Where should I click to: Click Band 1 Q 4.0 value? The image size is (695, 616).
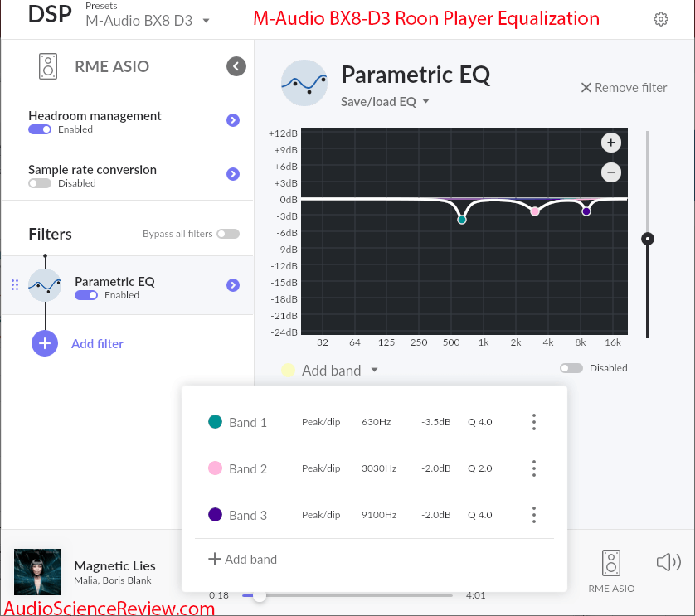480,422
